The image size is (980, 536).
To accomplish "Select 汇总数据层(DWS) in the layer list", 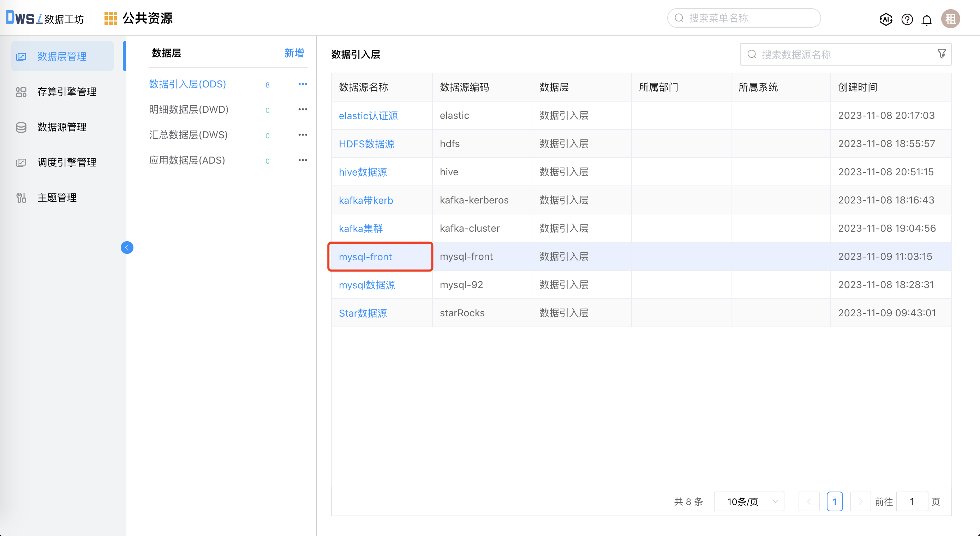I will tap(188, 135).
